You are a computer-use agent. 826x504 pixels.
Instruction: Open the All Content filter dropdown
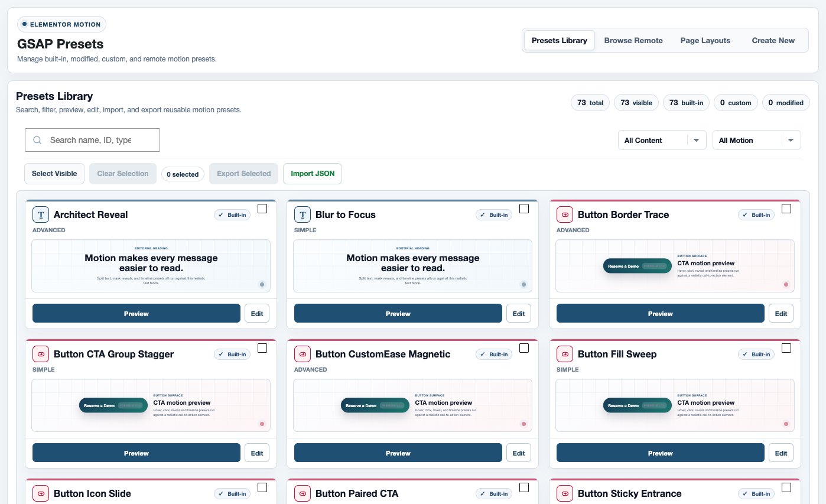662,140
